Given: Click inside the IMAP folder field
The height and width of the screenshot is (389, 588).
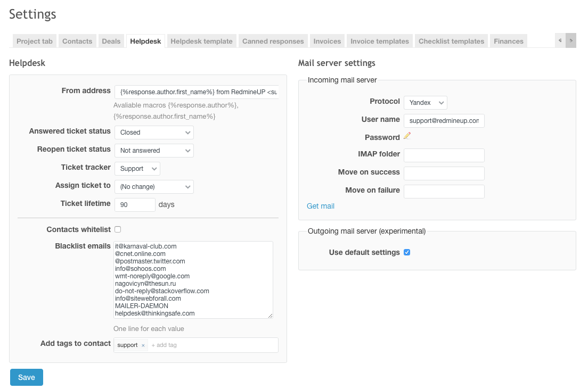Looking at the screenshot, I should 444,155.
